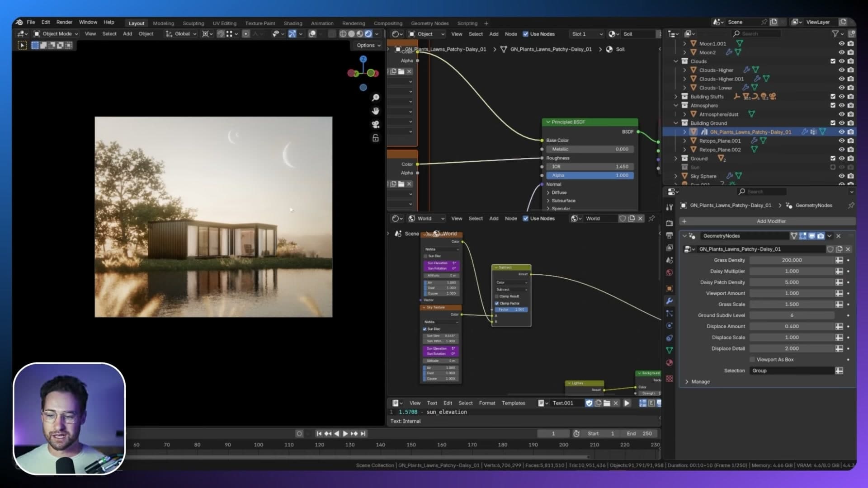Uncheck the Clouds collection checkbox
Viewport: 868px width, 488px height.
[833, 61]
